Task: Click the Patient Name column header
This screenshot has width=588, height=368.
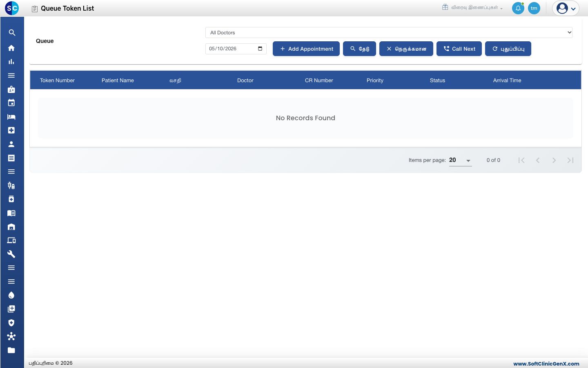Action: tap(118, 81)
